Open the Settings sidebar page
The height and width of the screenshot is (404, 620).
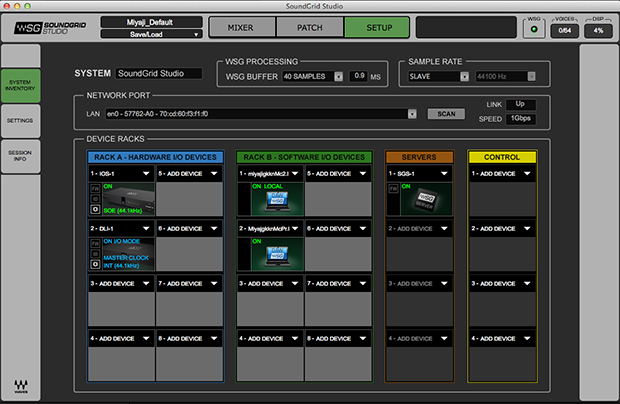click(x=21, y=121)
